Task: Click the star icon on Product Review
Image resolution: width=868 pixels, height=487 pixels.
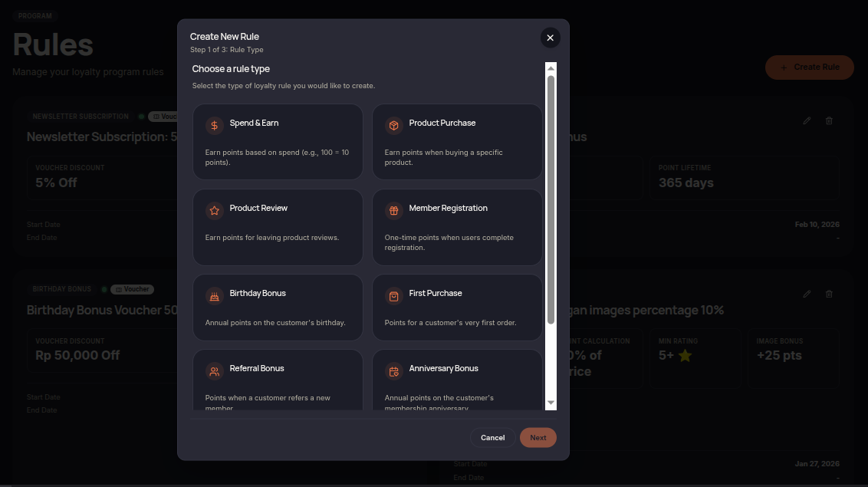Action: pos(214,211)
